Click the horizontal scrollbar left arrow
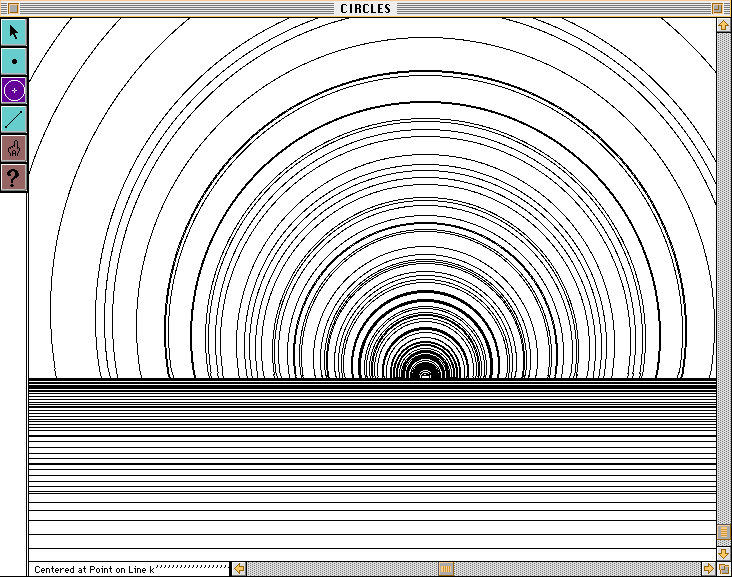 click(x=239, y=569)
